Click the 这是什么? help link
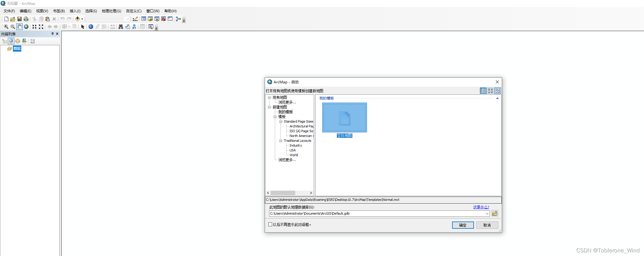Image resolution: width=644 pixels, height=256 pixels. click(x=481, y=207)
